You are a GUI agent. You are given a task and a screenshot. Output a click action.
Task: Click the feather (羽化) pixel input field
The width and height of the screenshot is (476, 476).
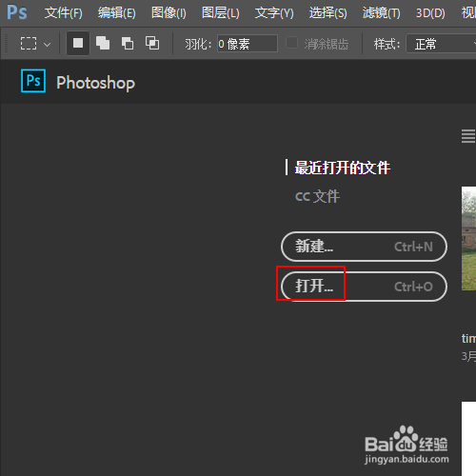248,44
